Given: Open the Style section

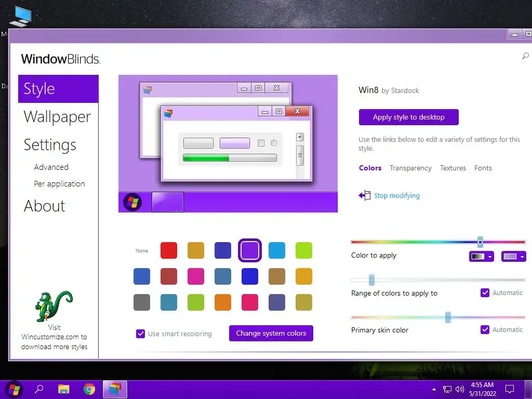Looking at the screenshot, I should pos(58,89).
